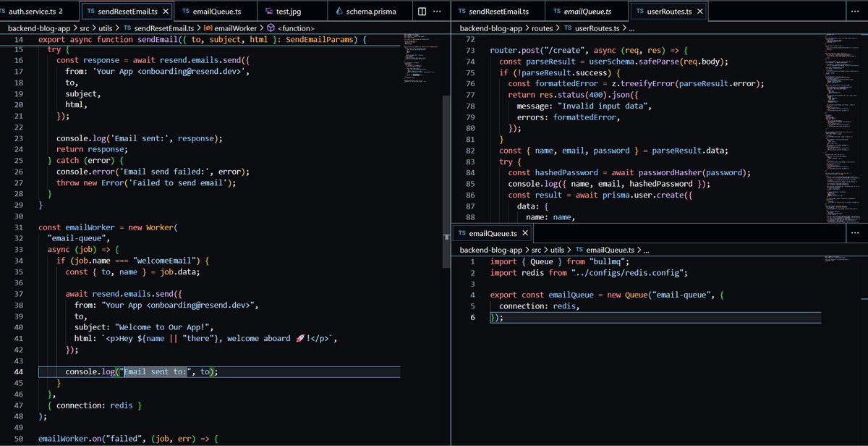
Task: Close the userRoutes.ts tab
Action: [699, 12]
